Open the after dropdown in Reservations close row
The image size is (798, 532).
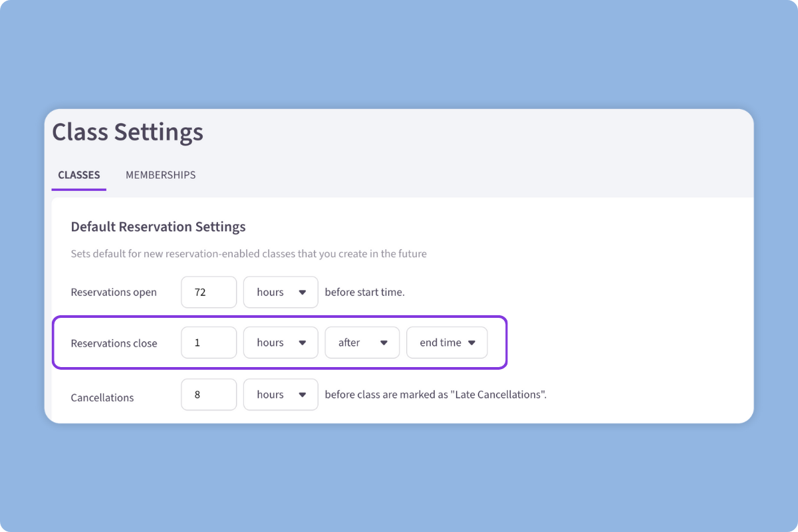(x=362, y=342)
